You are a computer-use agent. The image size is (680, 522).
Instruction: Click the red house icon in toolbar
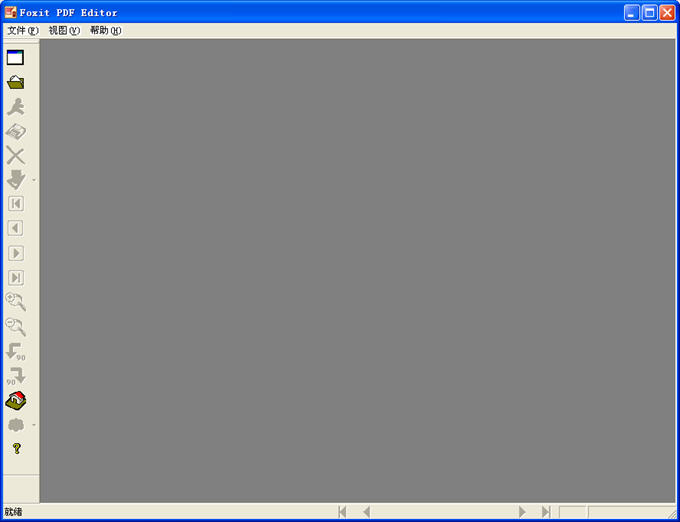click(x=15, y=400)
